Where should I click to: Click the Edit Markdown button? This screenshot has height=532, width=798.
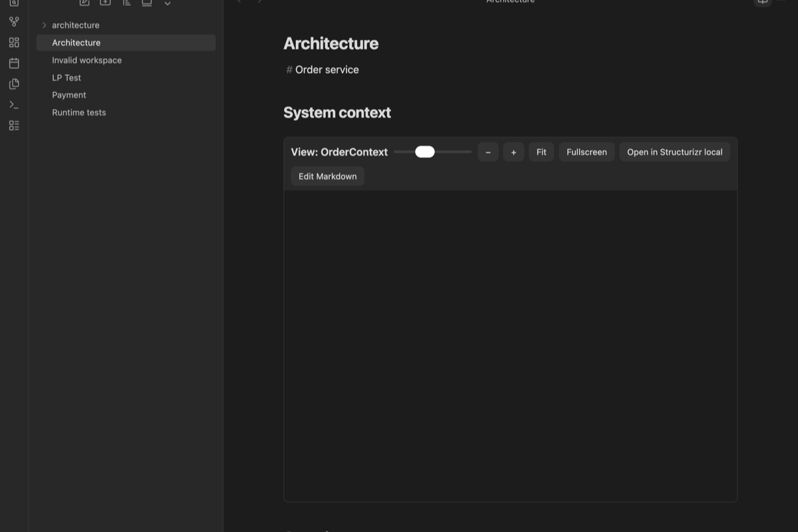(327, 176)
